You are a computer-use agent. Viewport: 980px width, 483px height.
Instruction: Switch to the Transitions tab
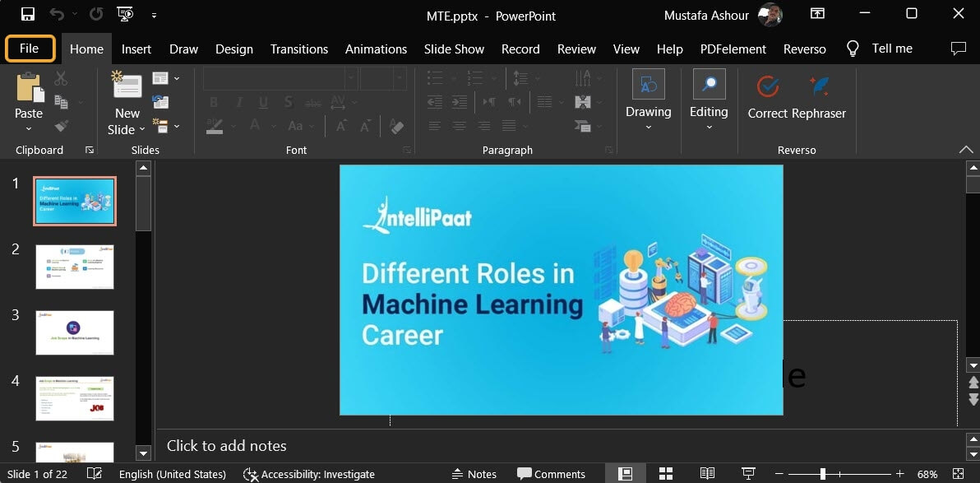[x=299, y=49]
